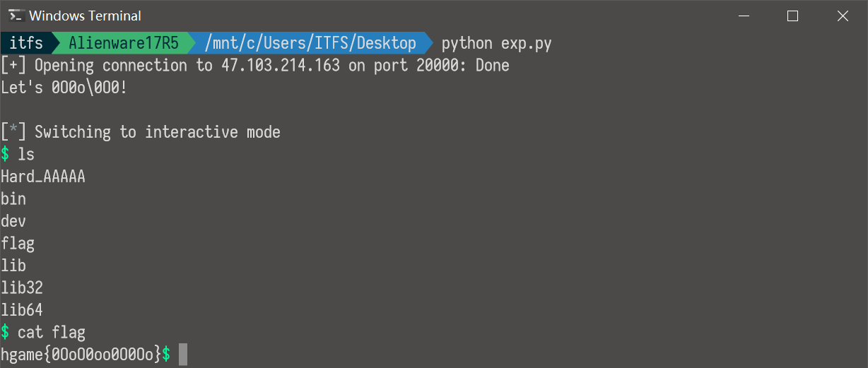
Task: Click the "bin" directory entry
Action: tap(13, 198)
